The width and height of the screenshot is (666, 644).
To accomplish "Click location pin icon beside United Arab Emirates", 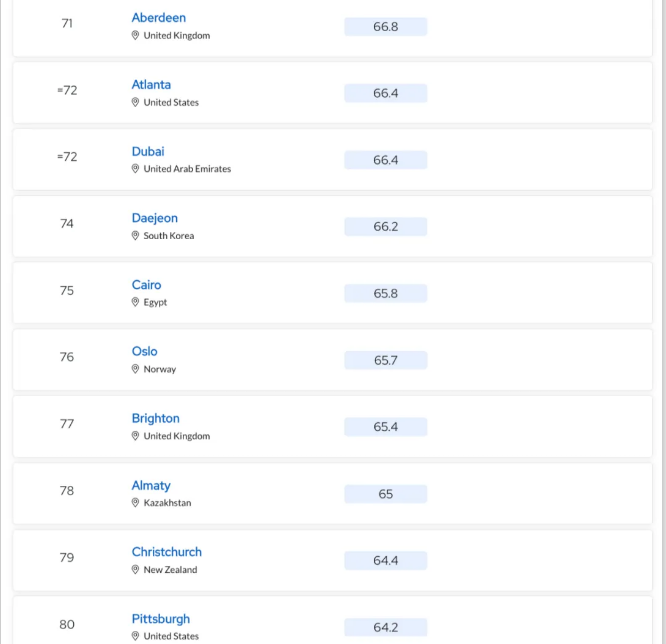I will pyautogui.click(x=135, y=169).
